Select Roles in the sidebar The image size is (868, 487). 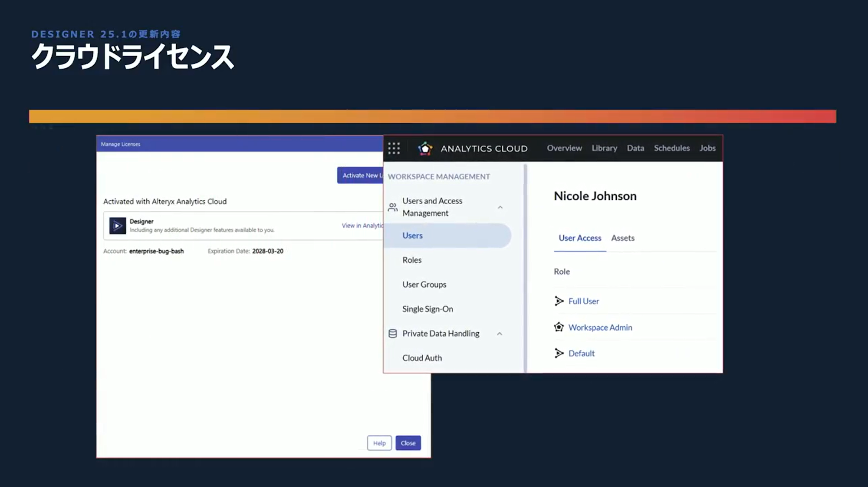[x=412, y=260]
